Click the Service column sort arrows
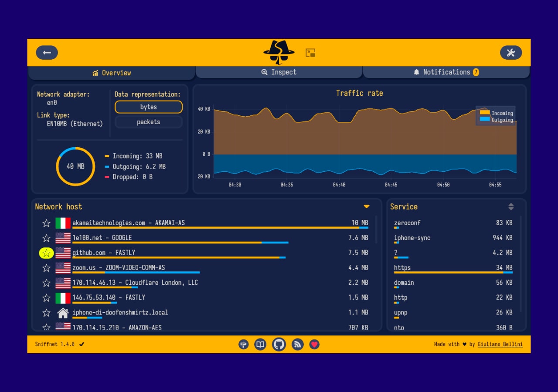Viewport: 558px width, 392px height. point(510,206)
